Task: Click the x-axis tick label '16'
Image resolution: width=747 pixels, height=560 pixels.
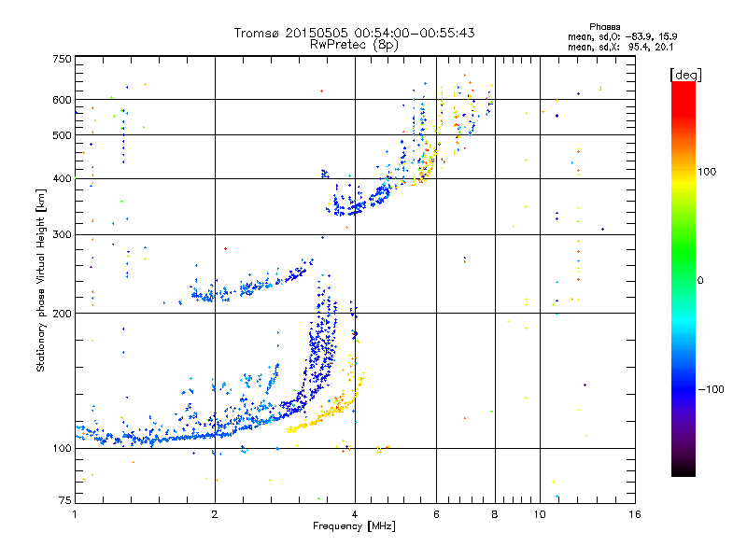Action: (x=635, y=514)
